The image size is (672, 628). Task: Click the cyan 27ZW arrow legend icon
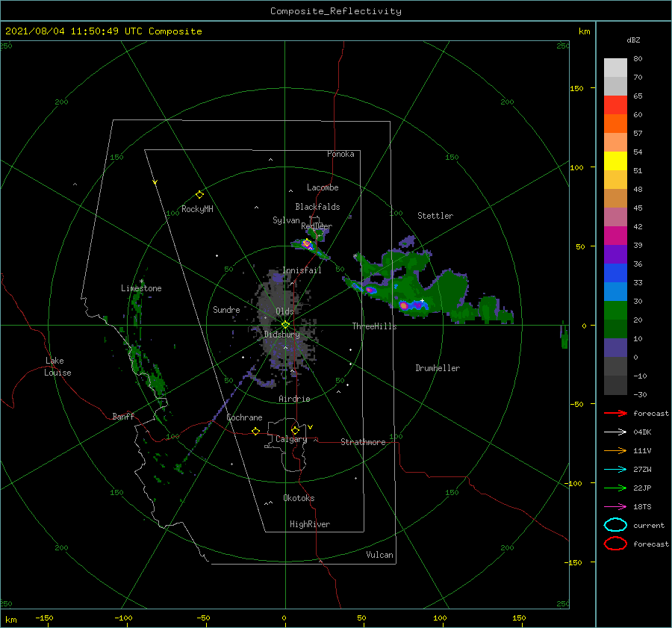tap(615, 470)
